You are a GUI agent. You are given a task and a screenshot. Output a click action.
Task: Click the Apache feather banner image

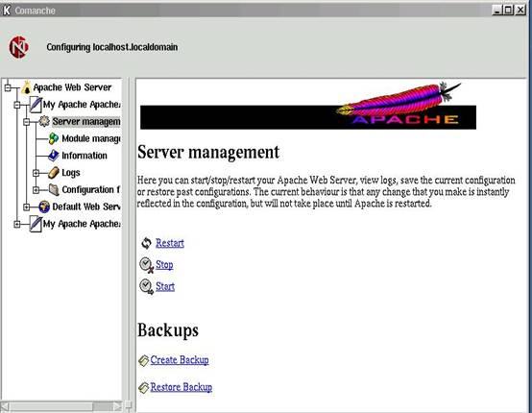click(308, 106)
